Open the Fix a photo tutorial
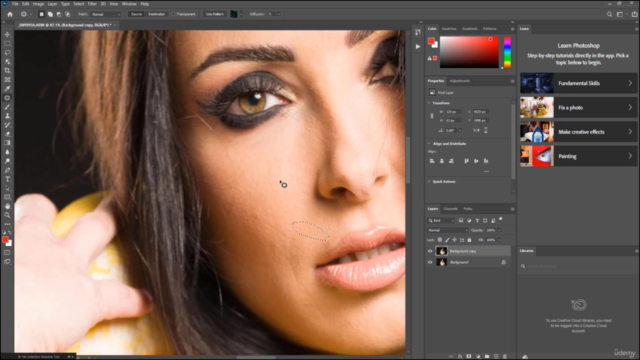Viewport: 640px width, 360px height. tap(578, 107)
